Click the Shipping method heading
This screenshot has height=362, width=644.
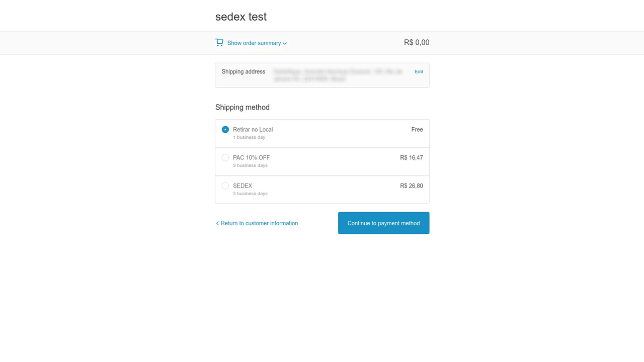[x=243, y=108]
